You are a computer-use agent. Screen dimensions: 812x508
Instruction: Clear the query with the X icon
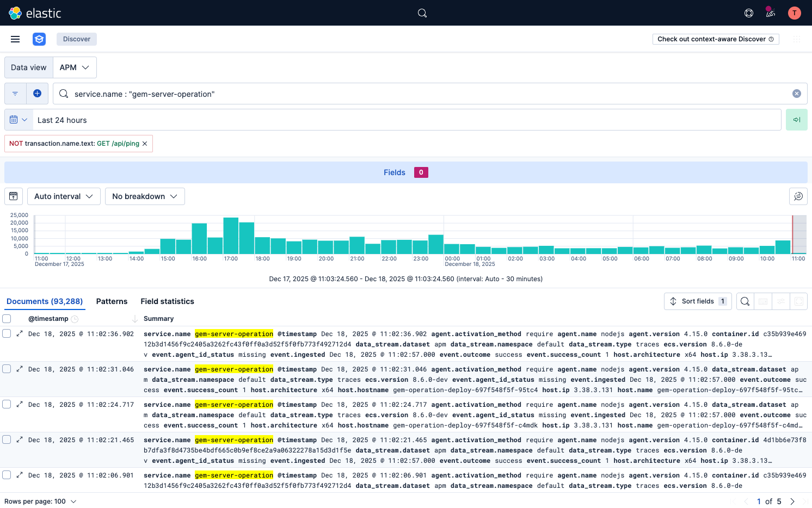(x=796, y=94)
